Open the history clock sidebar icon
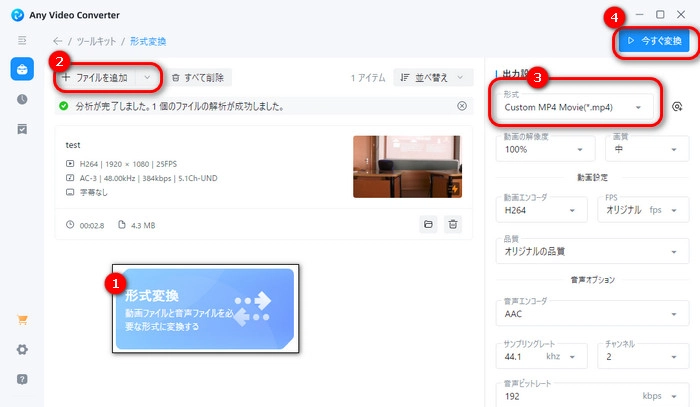This screenshot has width=700, height=407. tap(22, 99)
